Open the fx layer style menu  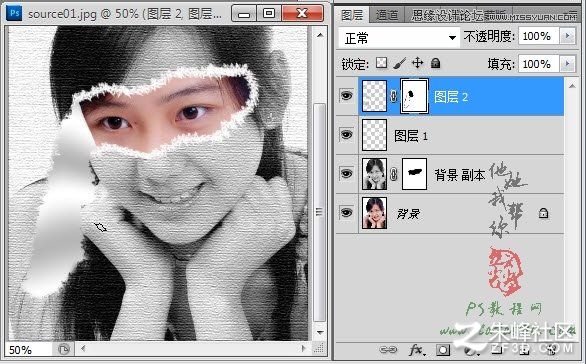[x=417, y=350]
